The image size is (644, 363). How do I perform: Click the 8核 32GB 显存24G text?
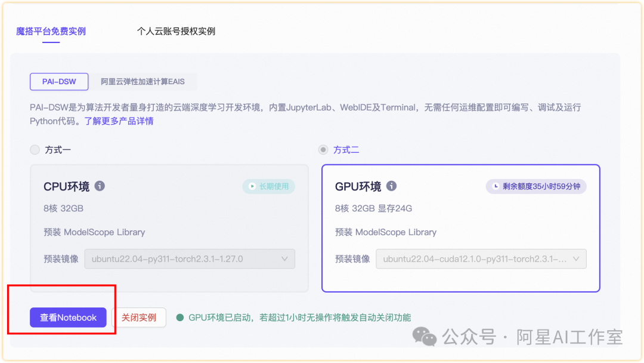click(373, 208)
